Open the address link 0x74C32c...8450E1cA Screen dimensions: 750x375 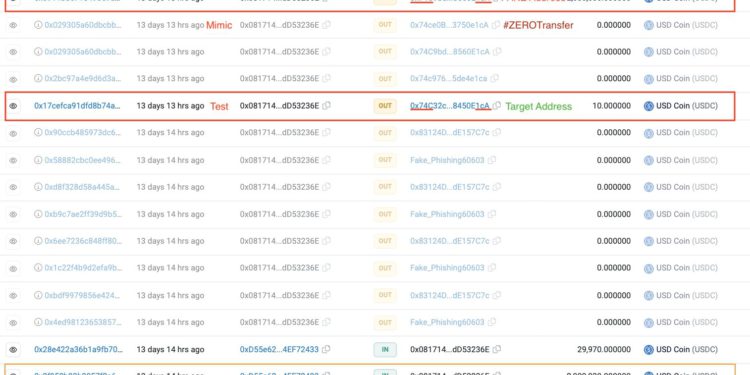click(x=450, y=106)
